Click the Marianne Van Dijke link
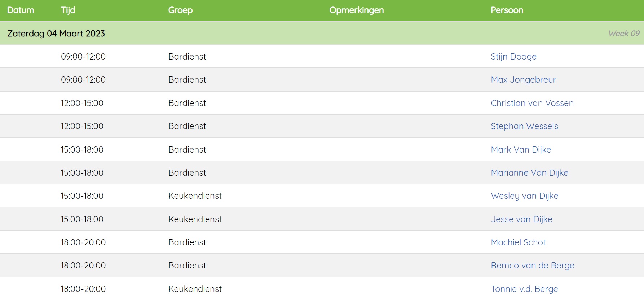Viewport: 644px width, 298px height. click(529, 173)
